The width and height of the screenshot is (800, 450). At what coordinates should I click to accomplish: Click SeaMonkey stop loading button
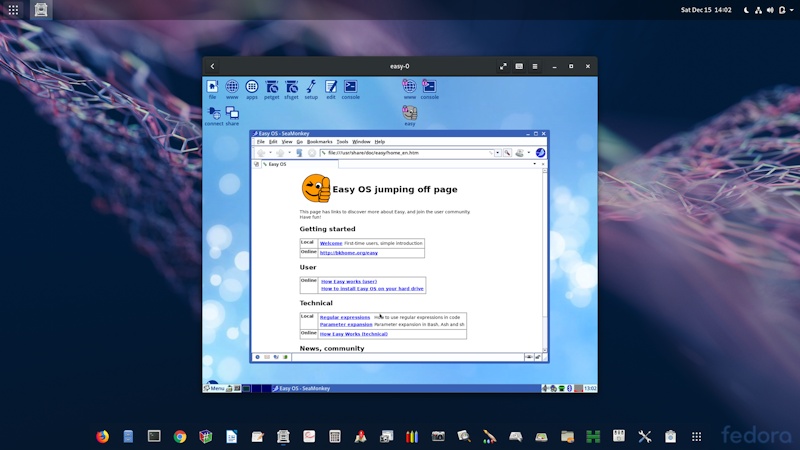(311, 153)
